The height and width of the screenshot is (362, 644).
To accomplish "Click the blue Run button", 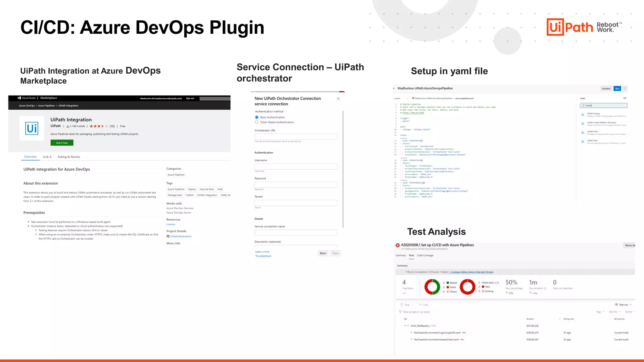I will pos(617,89).
